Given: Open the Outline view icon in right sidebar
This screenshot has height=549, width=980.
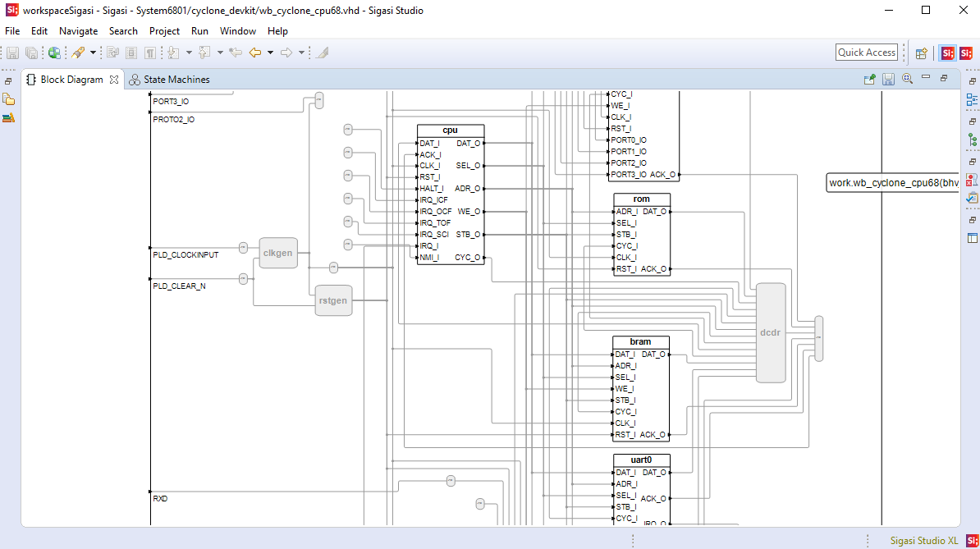Looking at the screenshot, I should 972,100.
